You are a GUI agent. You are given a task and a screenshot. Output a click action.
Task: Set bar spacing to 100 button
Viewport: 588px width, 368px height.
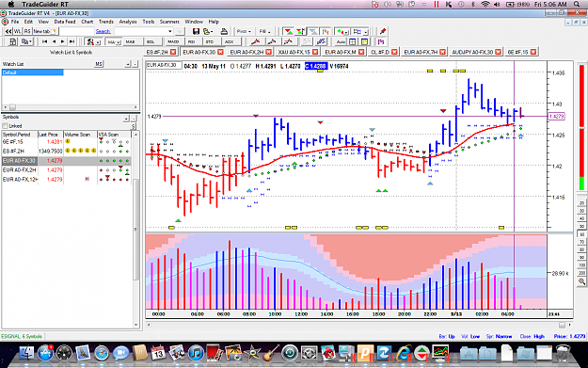pyautogui.click(x=581, y=265)
